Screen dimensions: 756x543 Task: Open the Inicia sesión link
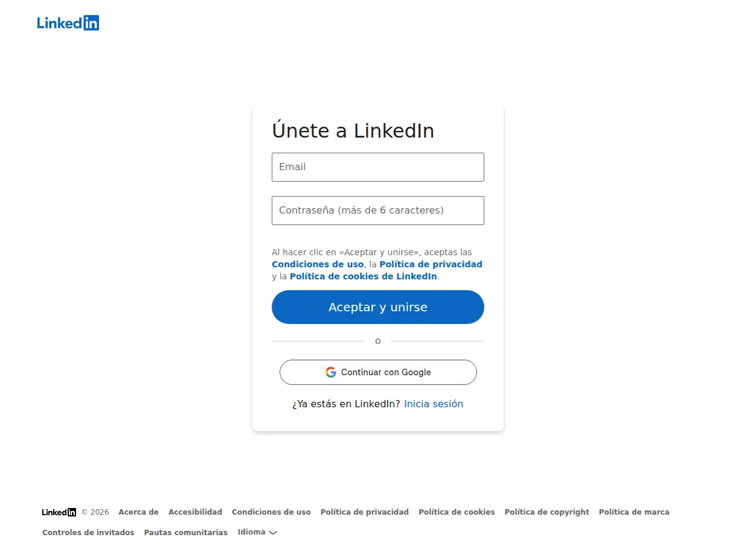[434, 404]
